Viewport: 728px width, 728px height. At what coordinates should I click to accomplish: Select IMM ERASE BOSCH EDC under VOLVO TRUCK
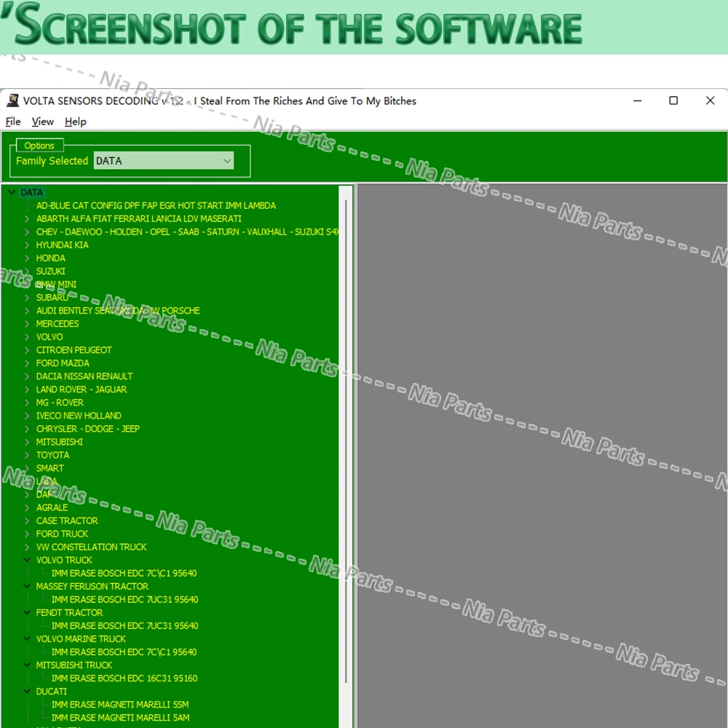point(124,574)
